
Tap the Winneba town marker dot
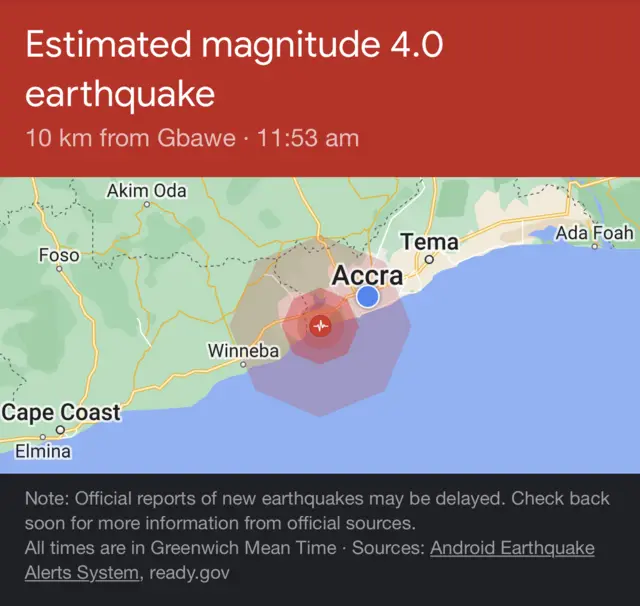coord(243,364)
